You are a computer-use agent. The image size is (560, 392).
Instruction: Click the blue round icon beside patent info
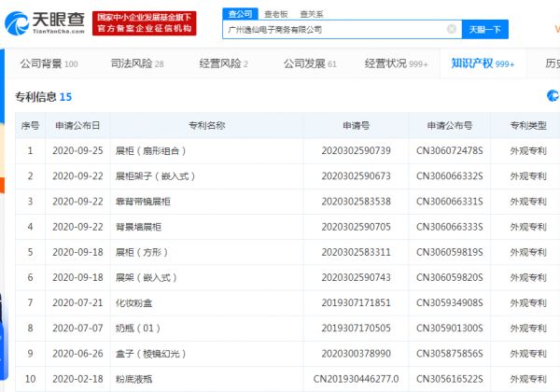553,96
